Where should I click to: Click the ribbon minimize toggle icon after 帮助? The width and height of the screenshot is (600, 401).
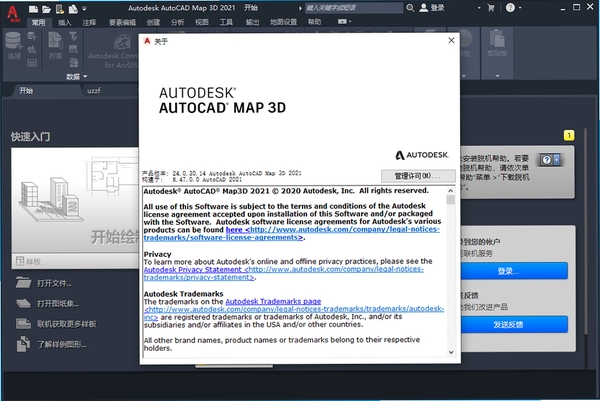341,22
